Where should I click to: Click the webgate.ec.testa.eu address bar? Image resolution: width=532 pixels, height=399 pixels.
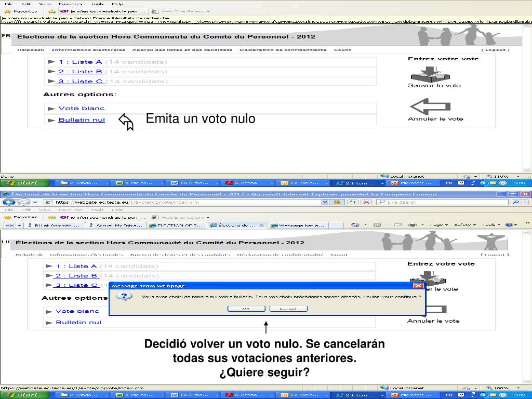pyautogui.click(x=183, y=202)
